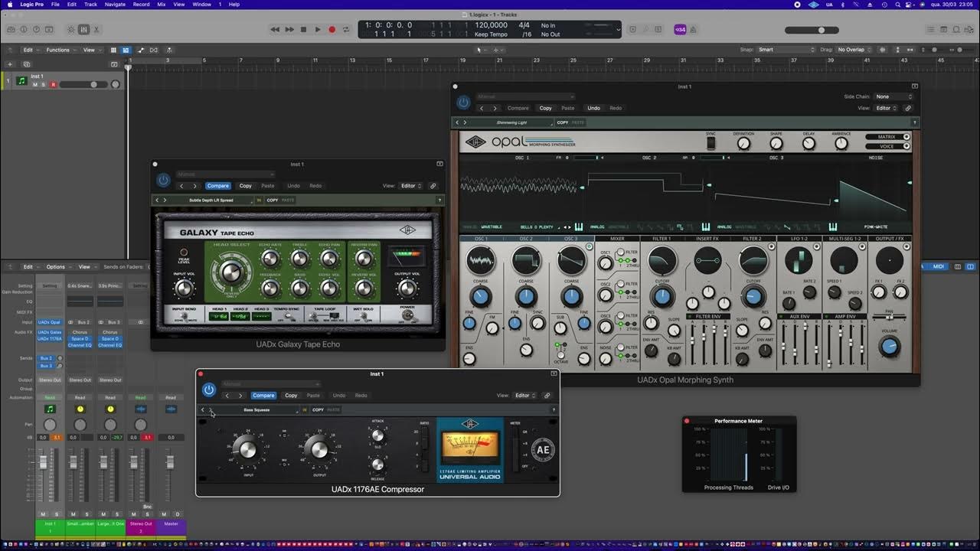Image resolution: width=980 pixels, height=551 pixels.
Task: Click the Inst 1 instrument icon in mixer
Action: [50, 409]
